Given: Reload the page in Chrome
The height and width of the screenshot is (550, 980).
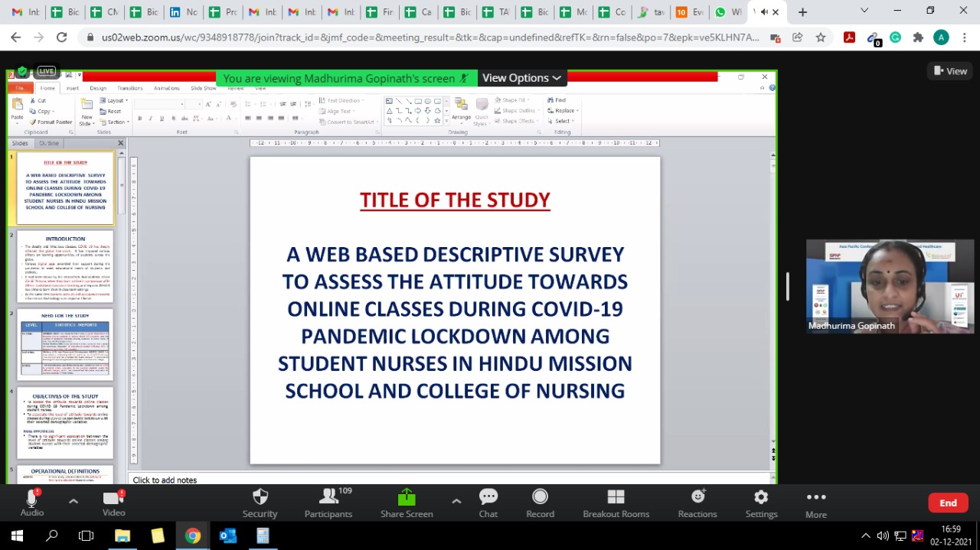Looking at the screenshot, I should click(x=61, y=37).
